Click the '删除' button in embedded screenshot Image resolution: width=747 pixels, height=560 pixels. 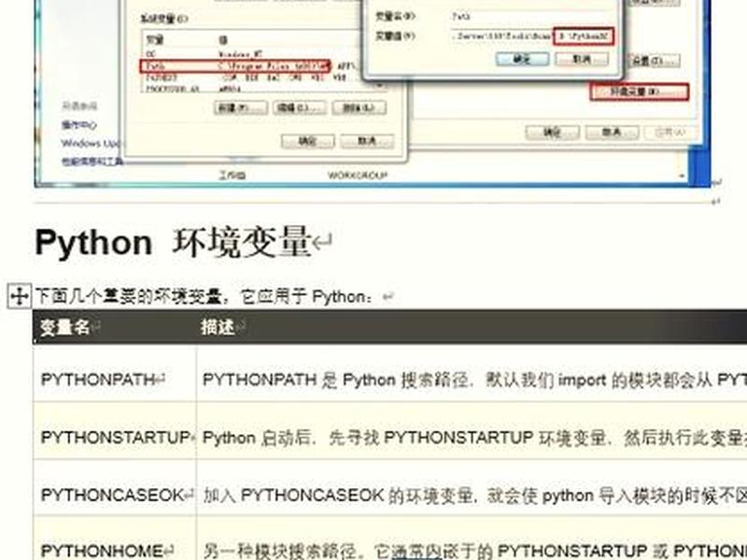coord(359,108)
